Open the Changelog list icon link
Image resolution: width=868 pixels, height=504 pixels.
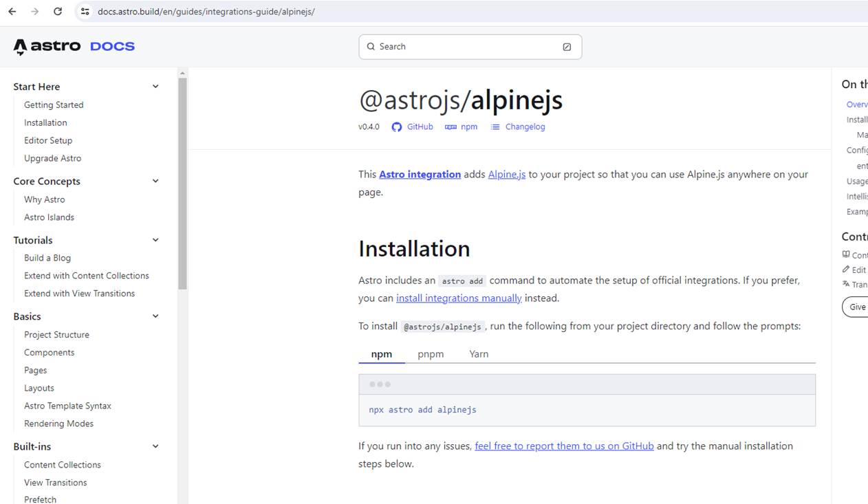coord(495,127)
